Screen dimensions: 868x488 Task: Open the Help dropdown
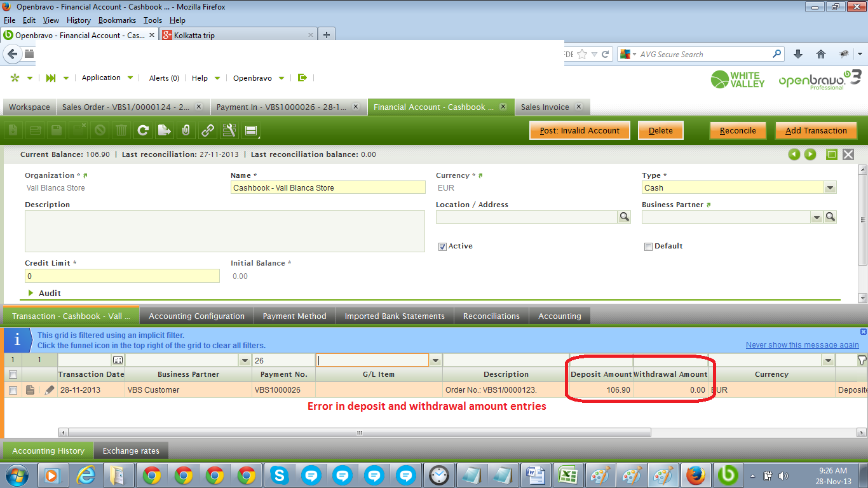[x=206, y=78]
